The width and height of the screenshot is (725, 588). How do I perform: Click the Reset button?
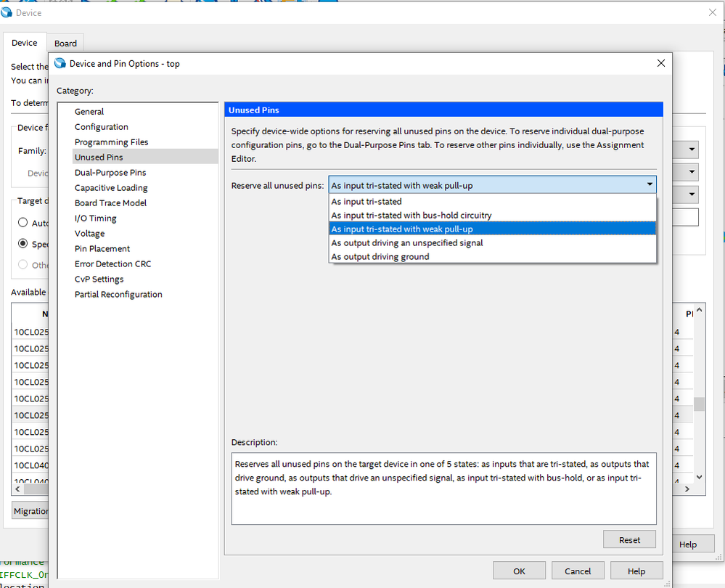click(629, 539)
